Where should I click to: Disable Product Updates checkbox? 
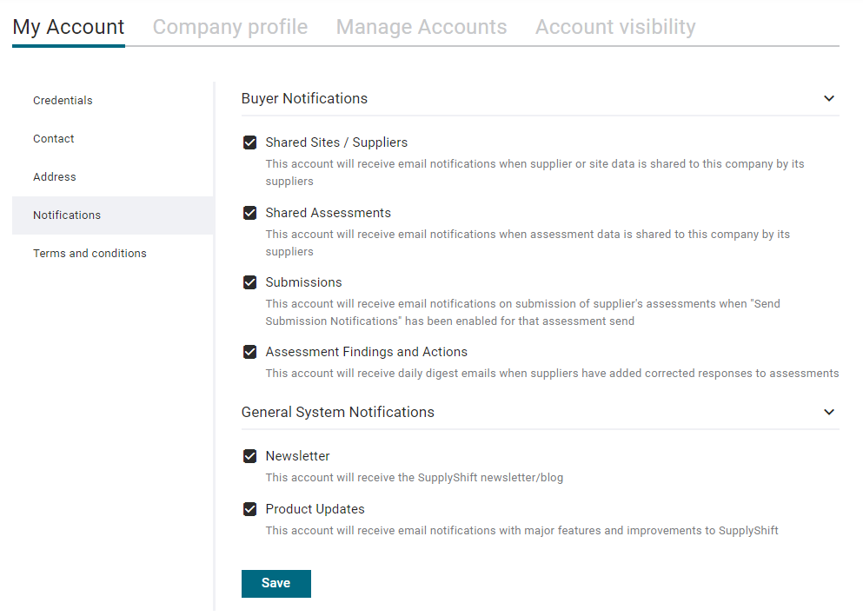pos(250,509)
